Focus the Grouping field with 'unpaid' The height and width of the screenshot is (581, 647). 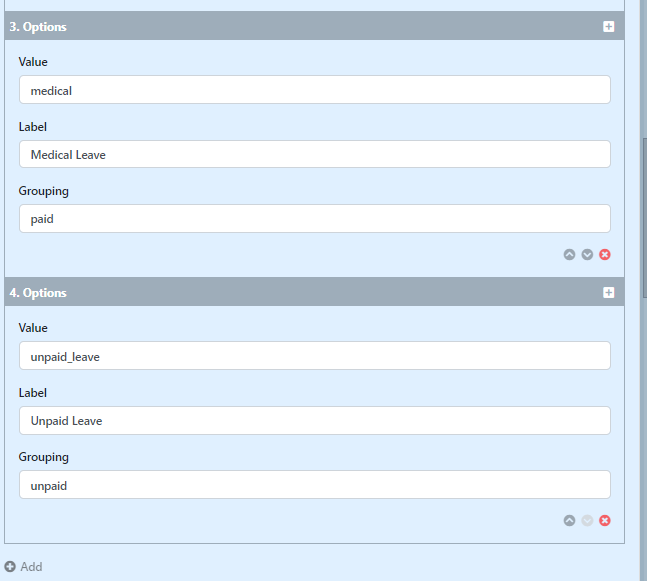tap(314, 485)
